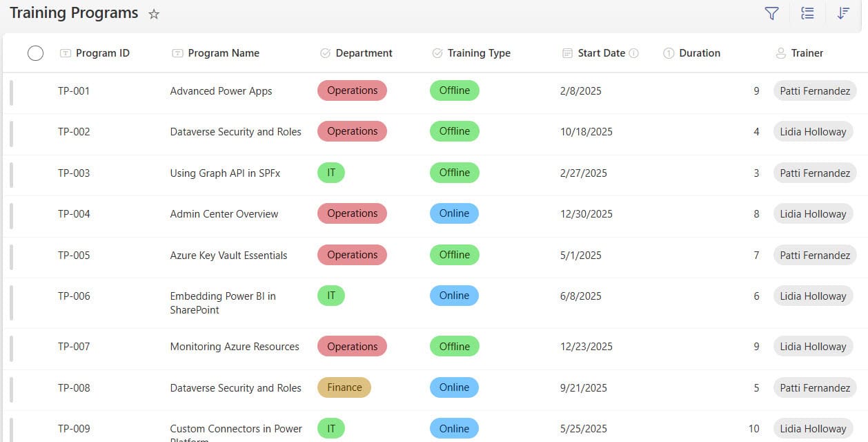
Task: Click Lidia Holloway trainer chip in TP-002 row
Action: click(x=813, y=132)
